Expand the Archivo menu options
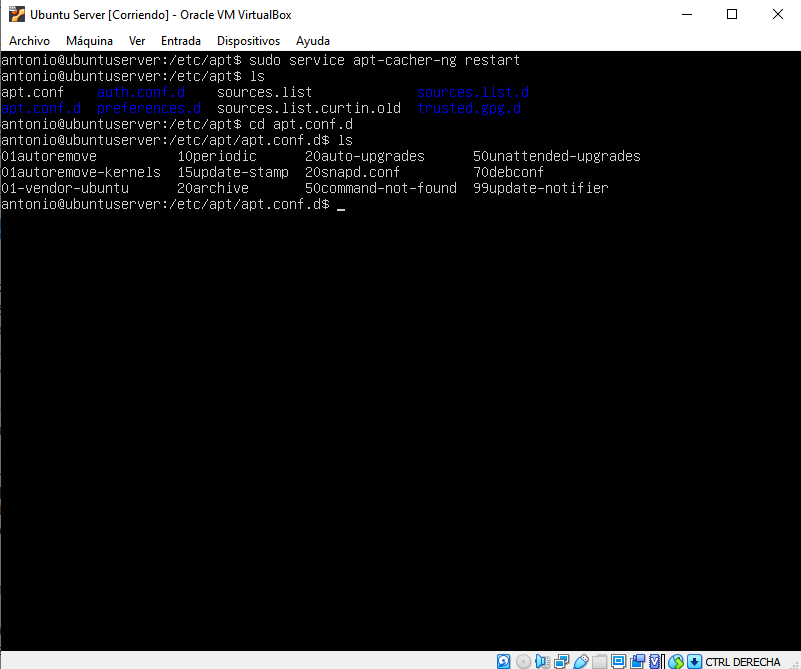Image resolution: width=801 pixels, height=669 pixels. [x=29, y=40]
